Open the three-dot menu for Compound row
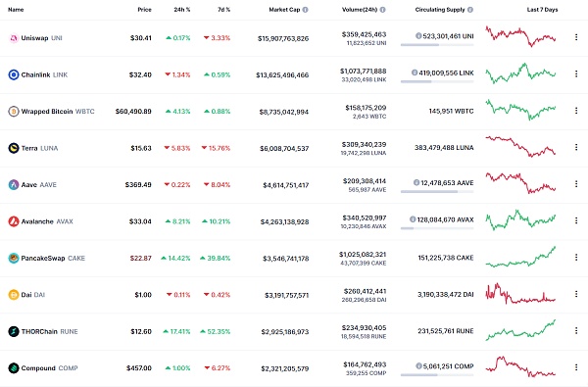588x387 pixels. 576,367
